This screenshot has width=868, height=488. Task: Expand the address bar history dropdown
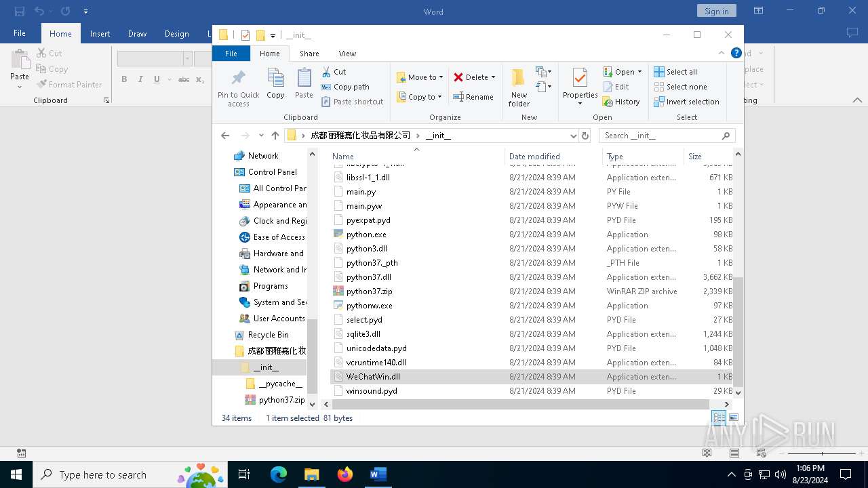click(x=573, y=136)
